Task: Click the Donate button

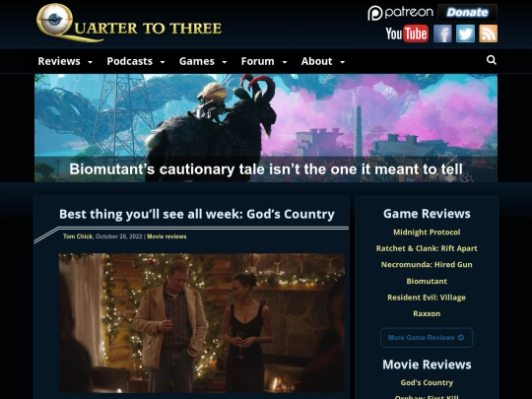Action: (467, 13)
